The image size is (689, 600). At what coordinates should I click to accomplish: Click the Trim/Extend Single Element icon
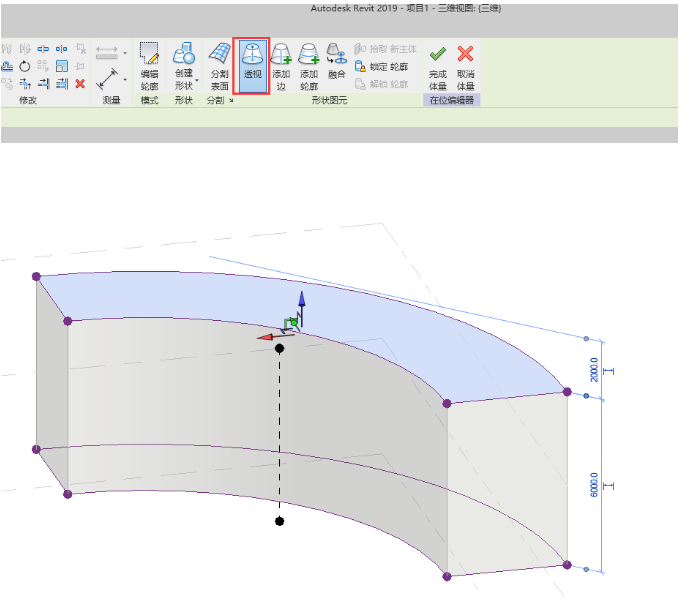(44, 84)
